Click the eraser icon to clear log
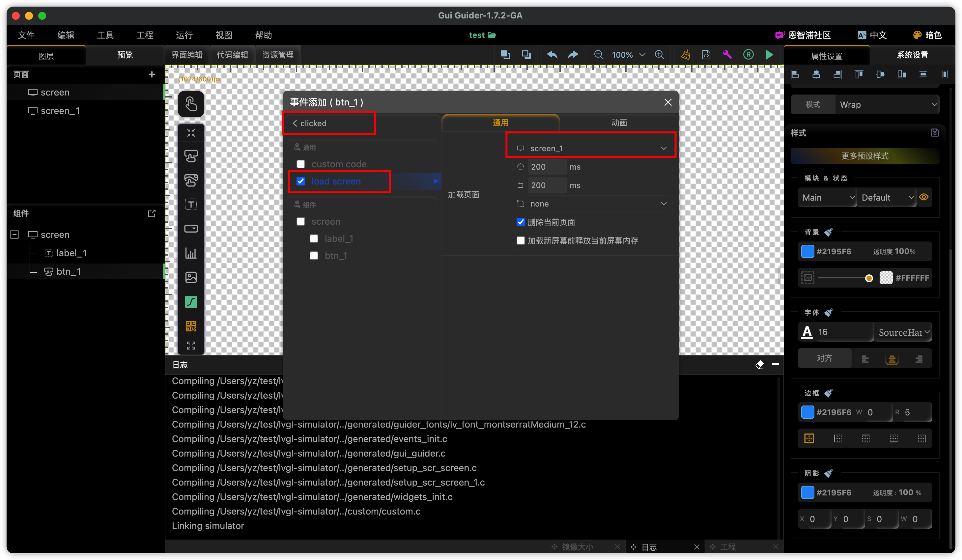 [759, 365]
